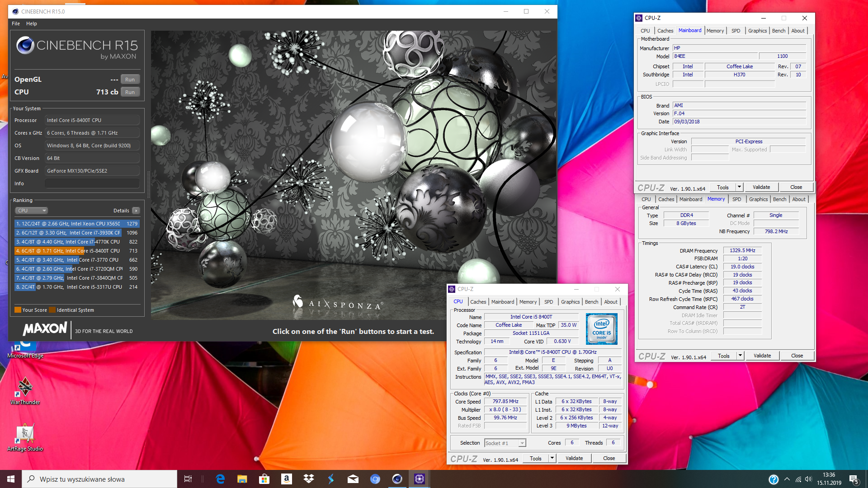The width and height of the screenshot is (868, 488).
Task: Open Wi-Fi network tray icon
Action: pyautogui.click(x=798, y=479)
